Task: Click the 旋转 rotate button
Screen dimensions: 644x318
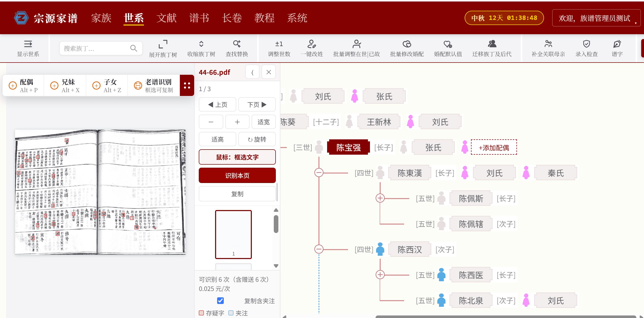Action: [257, 139]
